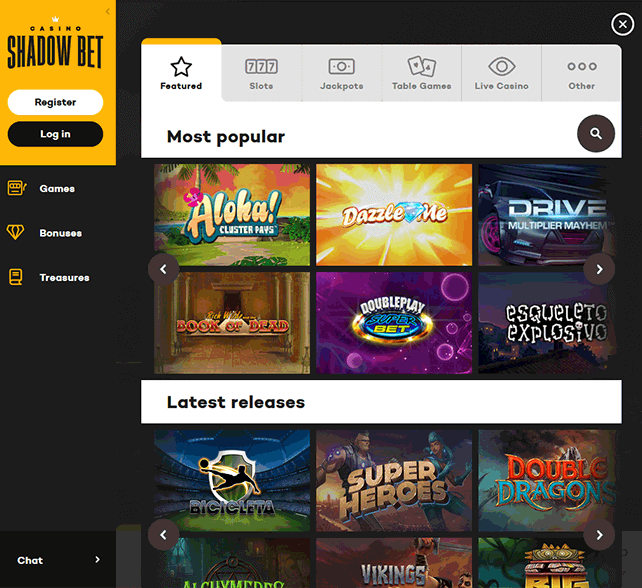
Task: Show previous Most popular games
Action: click(x=163, y=269)
